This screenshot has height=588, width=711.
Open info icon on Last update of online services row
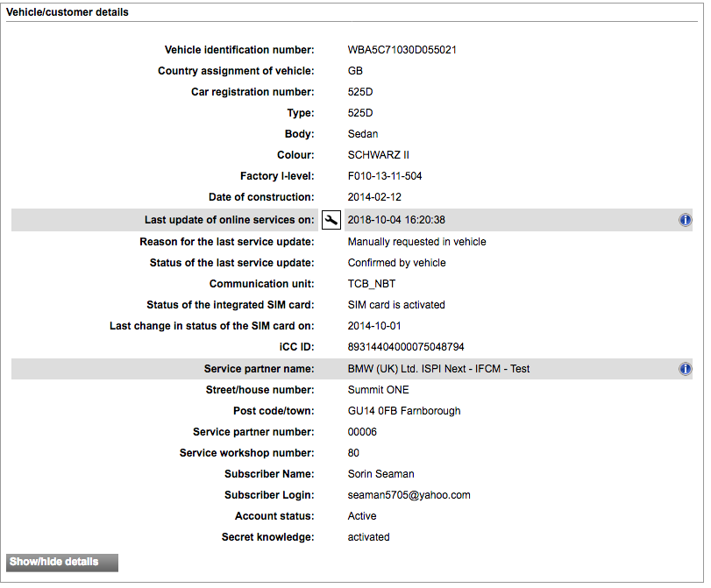(685, 220)
